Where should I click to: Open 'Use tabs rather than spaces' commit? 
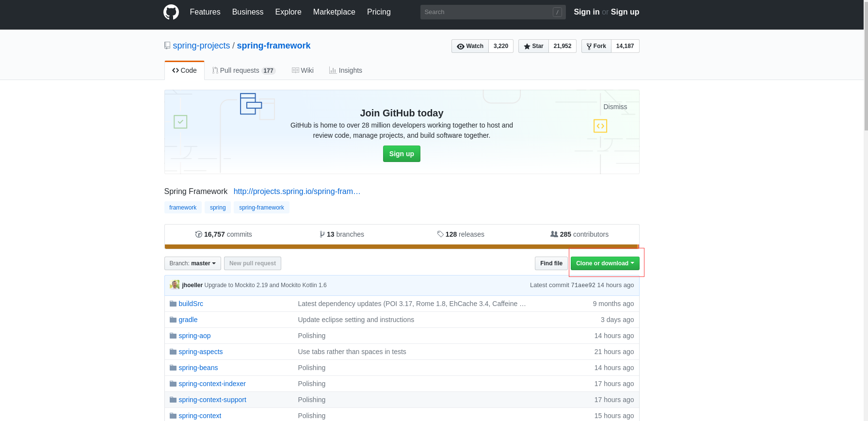pos(352,352)
